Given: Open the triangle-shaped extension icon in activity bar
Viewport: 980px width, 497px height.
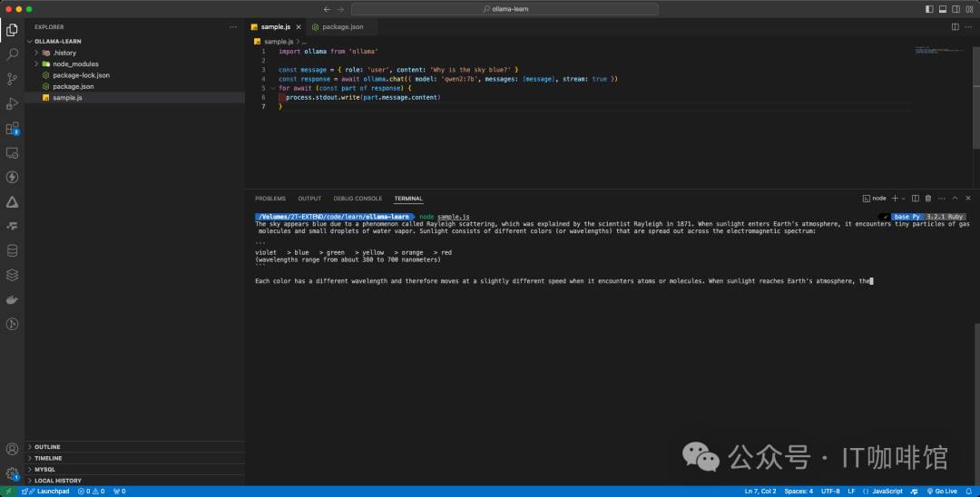Looking at the screenshot, I should point(12,202).
